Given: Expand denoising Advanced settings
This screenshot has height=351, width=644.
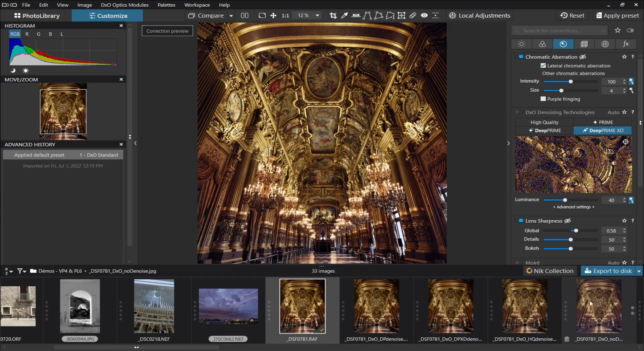Looking at the screenshot, I should [x=574, y=207].
